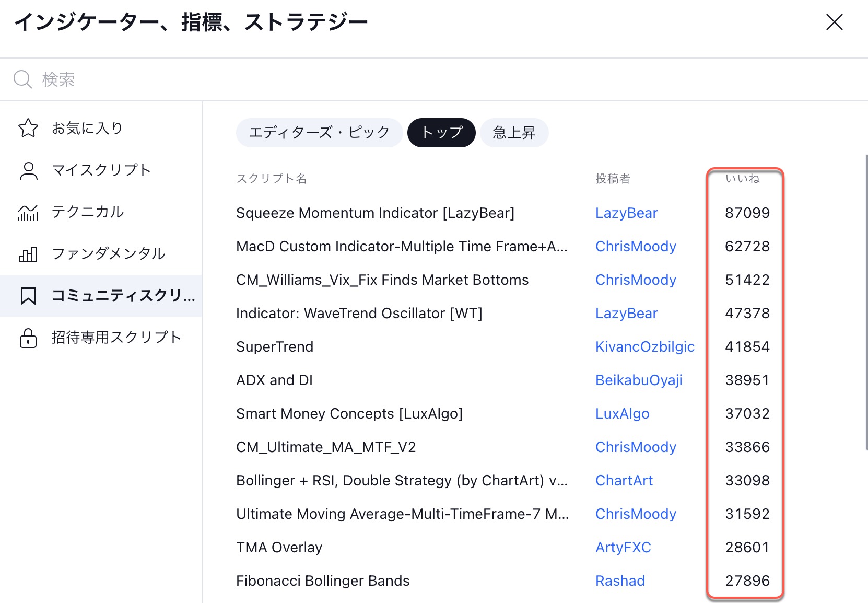Add MacD Custom Indicator-Multiple Time Frame script

coord(402,247)
